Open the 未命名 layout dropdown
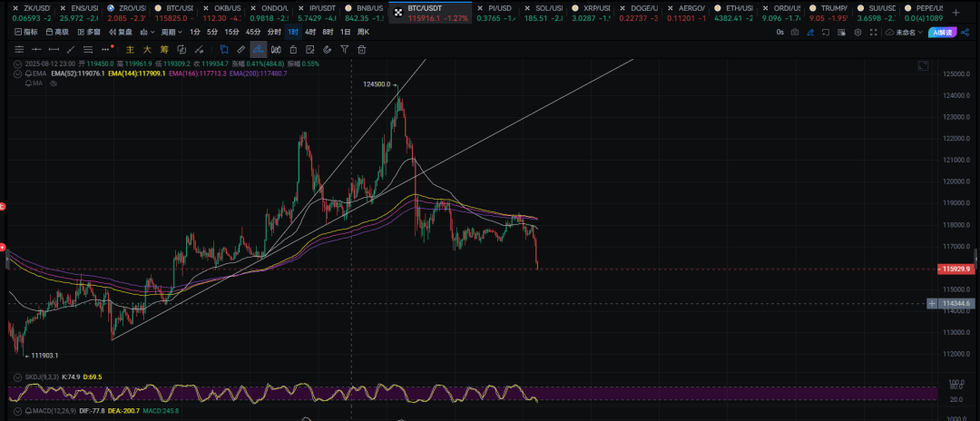Image resolution: width=980 pixels, height=421 pixels. coord(908,32)
